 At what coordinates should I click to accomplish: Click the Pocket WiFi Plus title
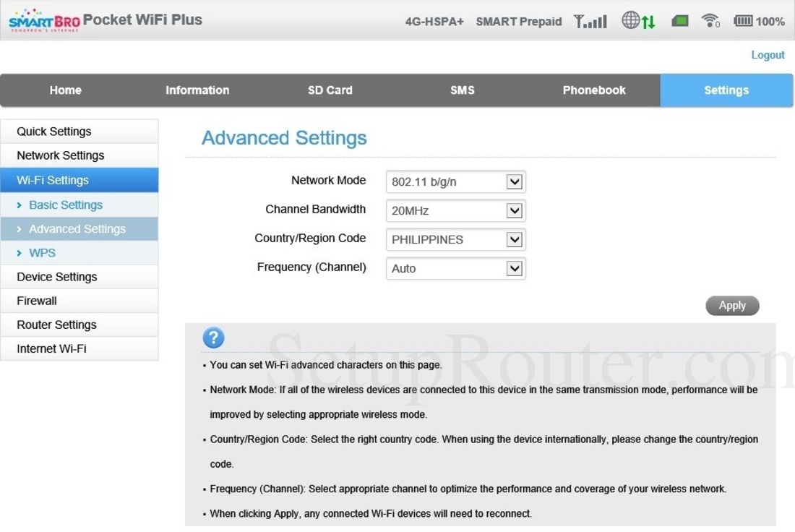pos(142,20)
